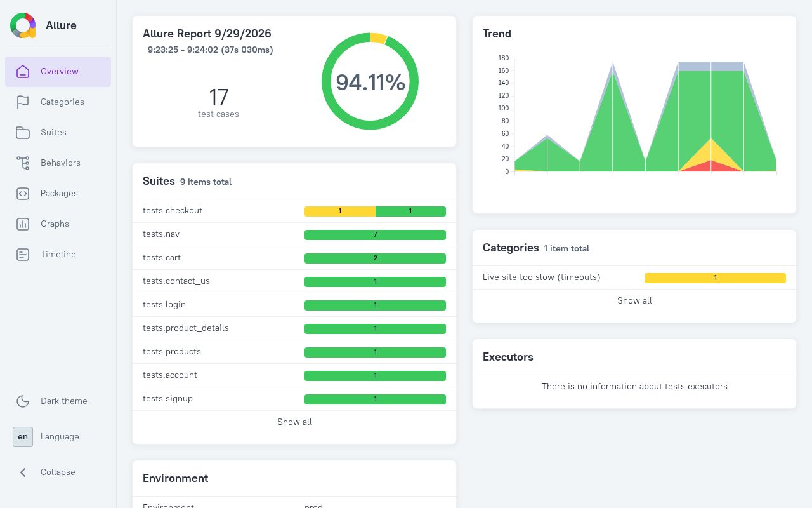Open the Trend widget title
Image resolution: width=812 pixels, height=508 pixels.
click(497, 34)
